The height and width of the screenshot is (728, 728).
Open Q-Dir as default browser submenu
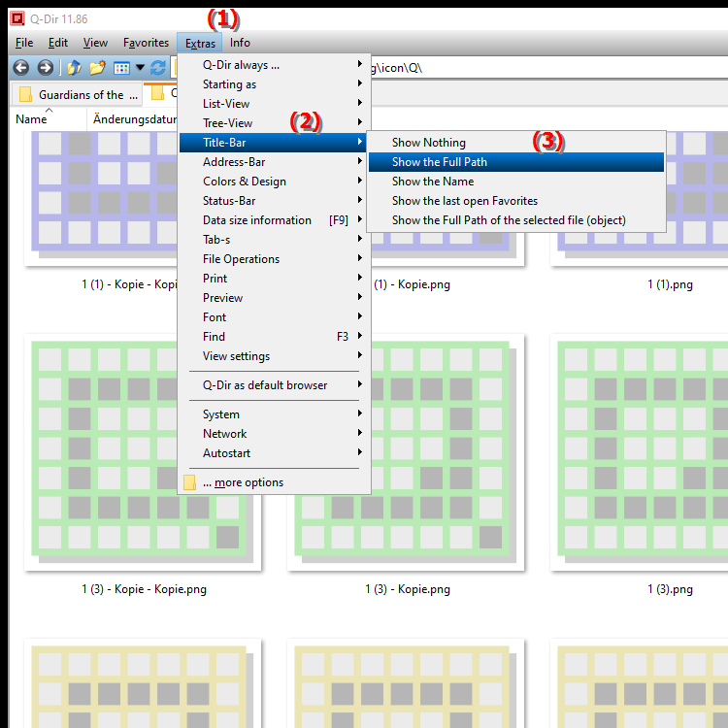click(x=274, y=385)
